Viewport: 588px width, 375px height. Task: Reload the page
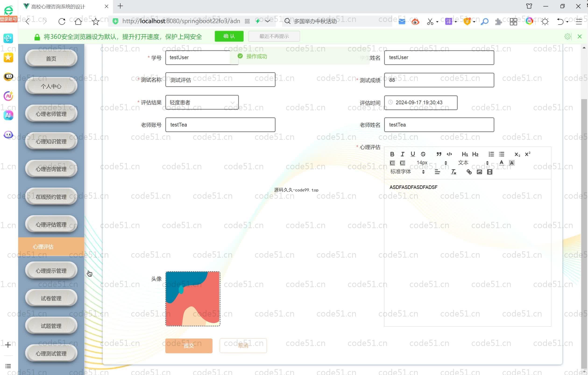[x=62, y=22]
